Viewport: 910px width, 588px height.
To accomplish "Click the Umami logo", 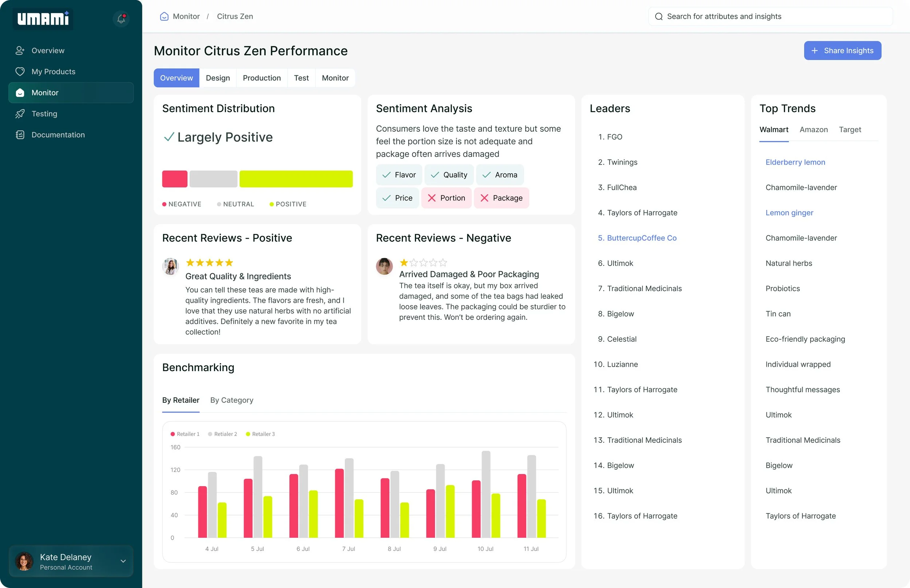I will coord(43,18).
